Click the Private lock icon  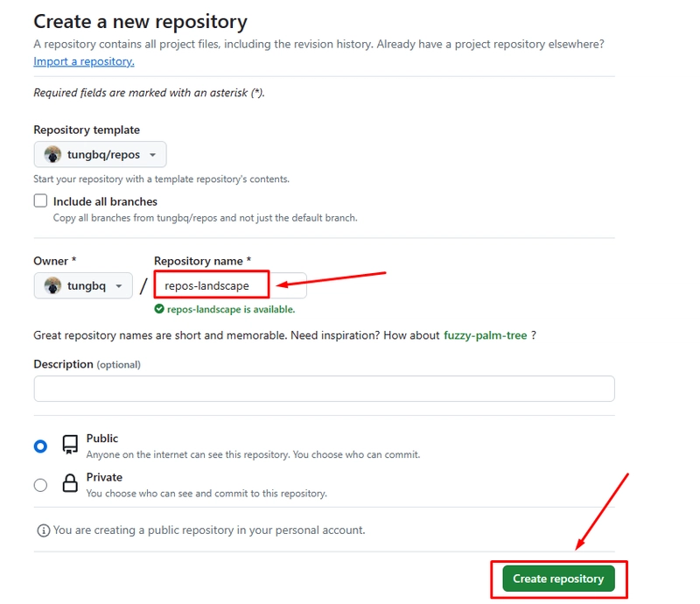(x=70, y=483)
